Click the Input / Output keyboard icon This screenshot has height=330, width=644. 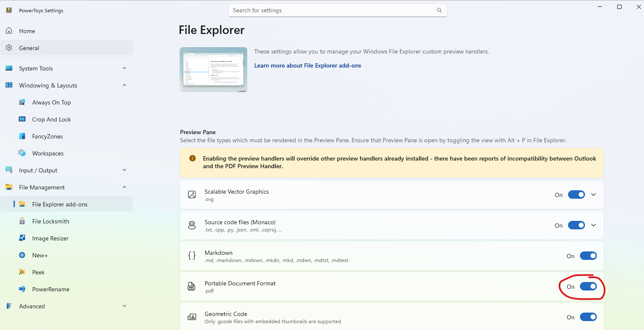(9, 170)
